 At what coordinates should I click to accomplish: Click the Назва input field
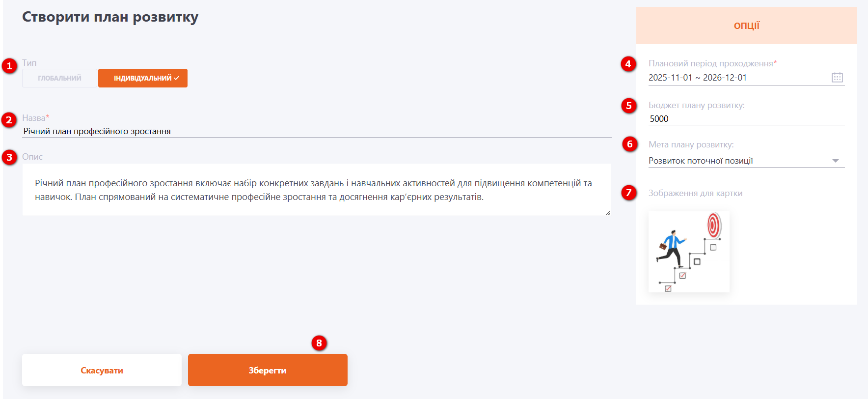click(x=317, y=131)
